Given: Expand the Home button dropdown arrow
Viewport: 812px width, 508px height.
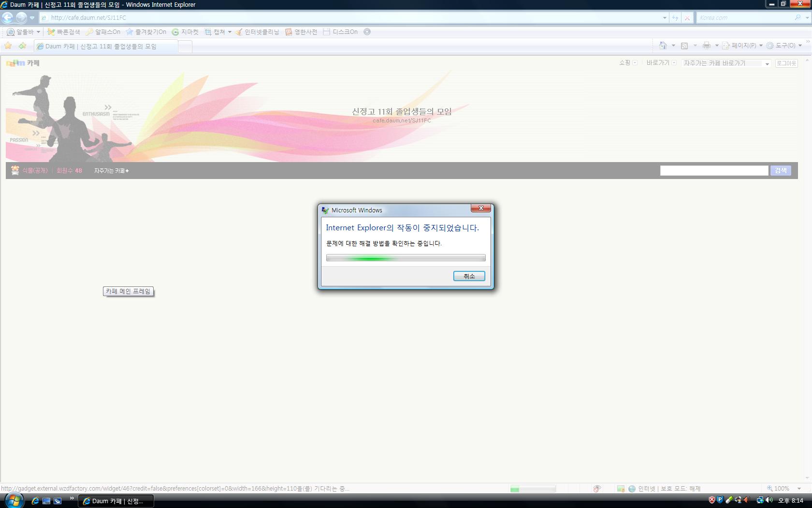Looking at the screenshot, I should tap(673, 45).
